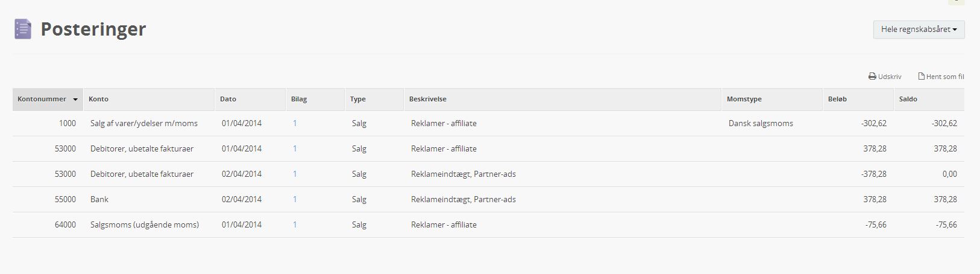Sort table by Konto column header

point(99,99)
